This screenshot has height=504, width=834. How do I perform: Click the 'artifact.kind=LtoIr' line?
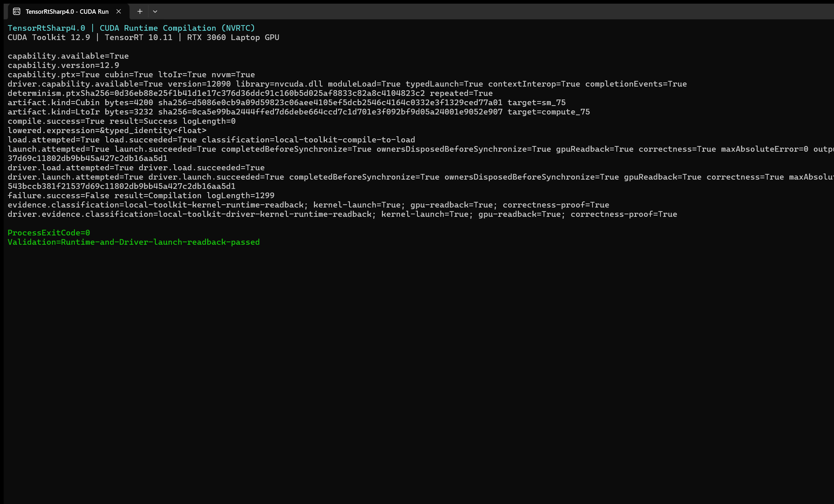(x=299, y=112)
